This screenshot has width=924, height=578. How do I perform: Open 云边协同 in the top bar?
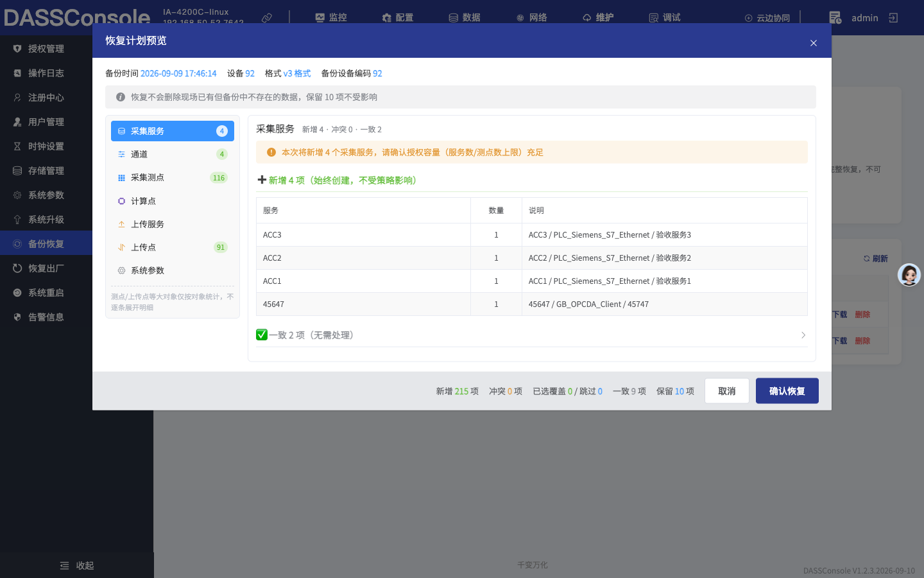coord(767,18)
